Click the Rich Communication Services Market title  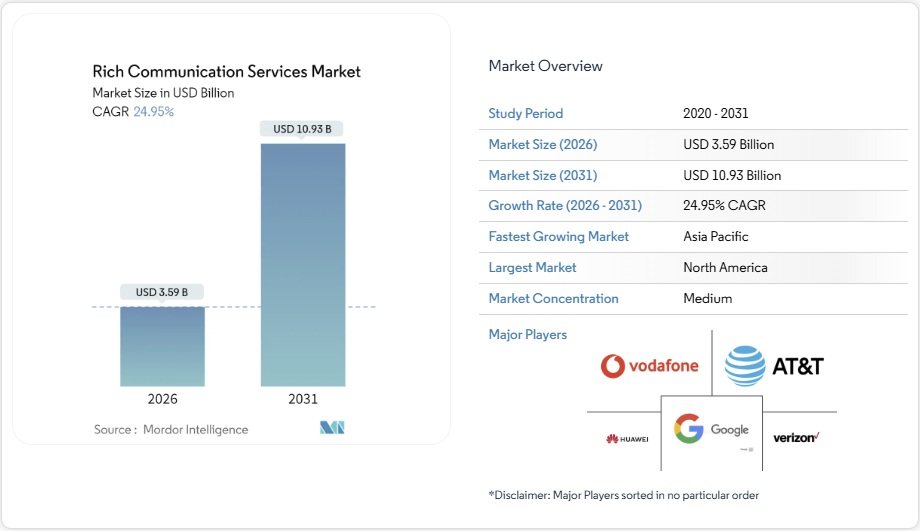[x=226, y=72]
